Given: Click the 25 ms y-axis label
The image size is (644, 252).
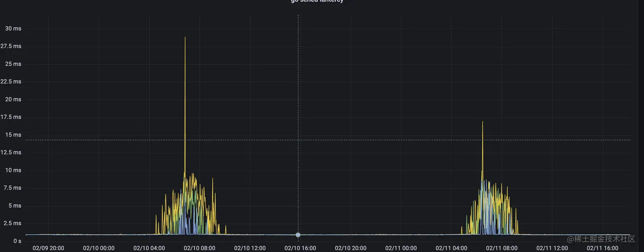Looking at the screenshot, I should 13,64.
